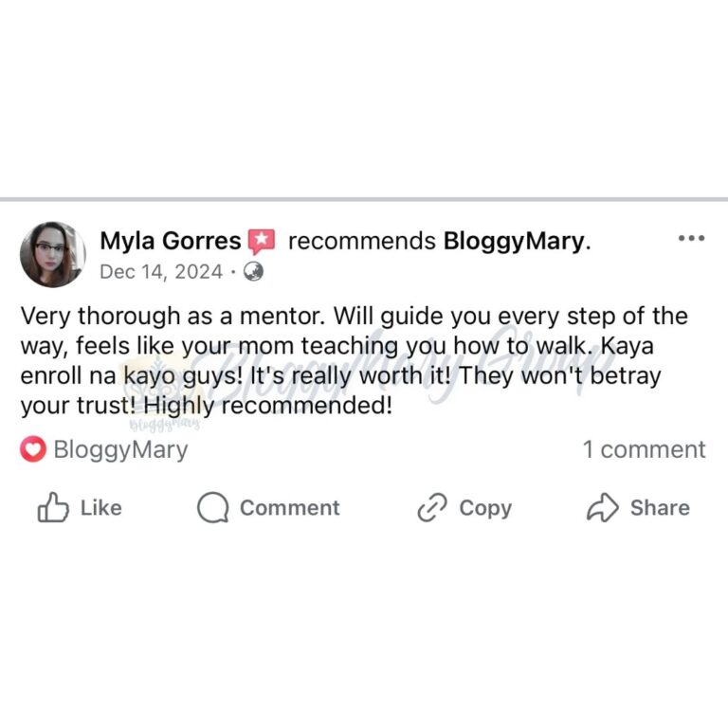Viewport: 728px width, 728px height.
Task: Click the speech bubble Comment icon
Action: (x=212, y=509)
